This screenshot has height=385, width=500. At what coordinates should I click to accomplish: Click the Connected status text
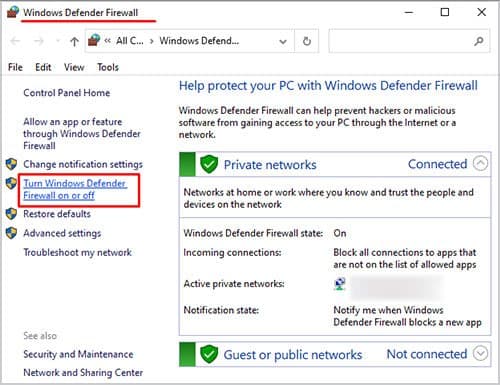[437, 164]
